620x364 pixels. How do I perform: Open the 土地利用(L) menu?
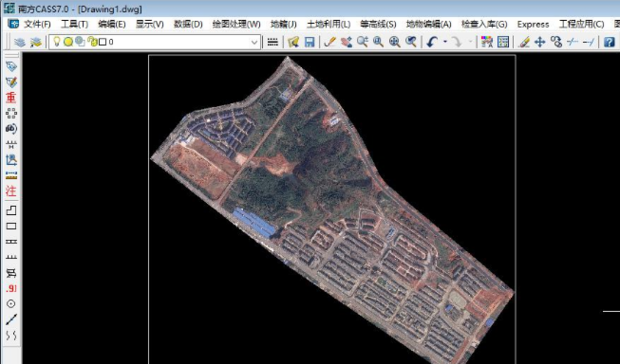pos(328,25)
